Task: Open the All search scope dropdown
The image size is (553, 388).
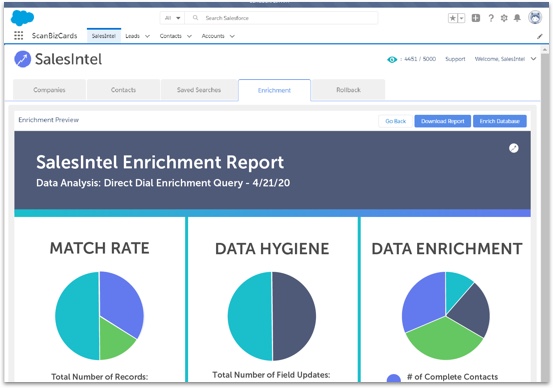Action: 172,18
